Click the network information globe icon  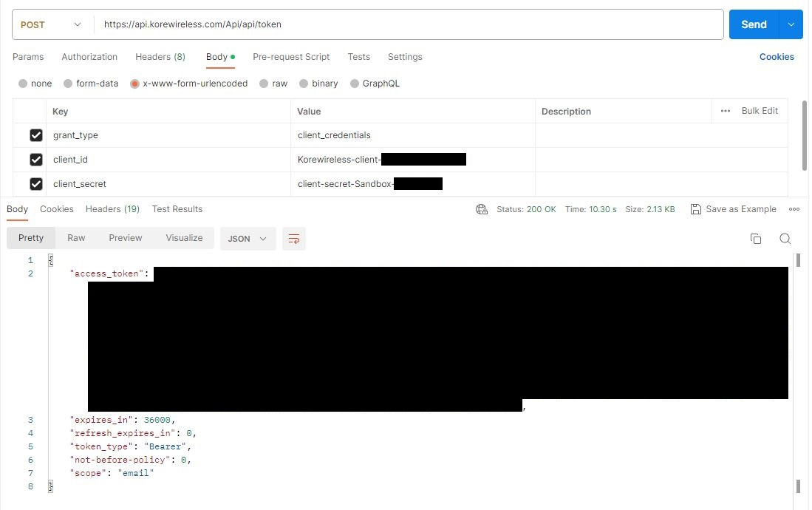[481, 209]
